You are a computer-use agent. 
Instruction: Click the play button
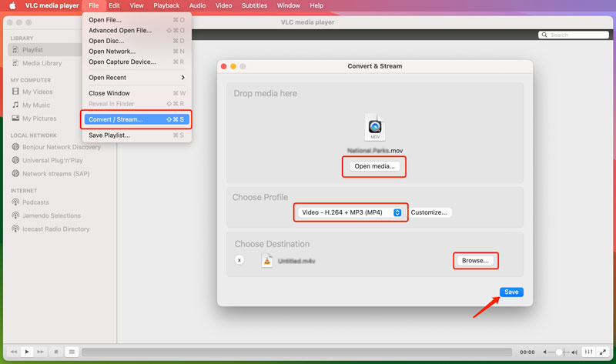(27, 352)
